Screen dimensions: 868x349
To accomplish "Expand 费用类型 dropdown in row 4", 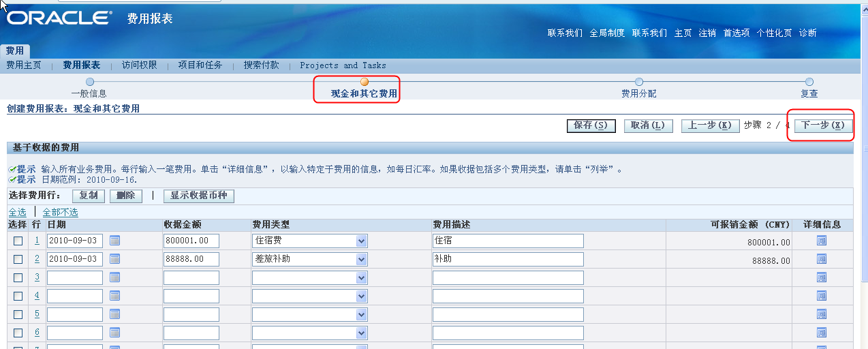I will (x=310, y=296).
